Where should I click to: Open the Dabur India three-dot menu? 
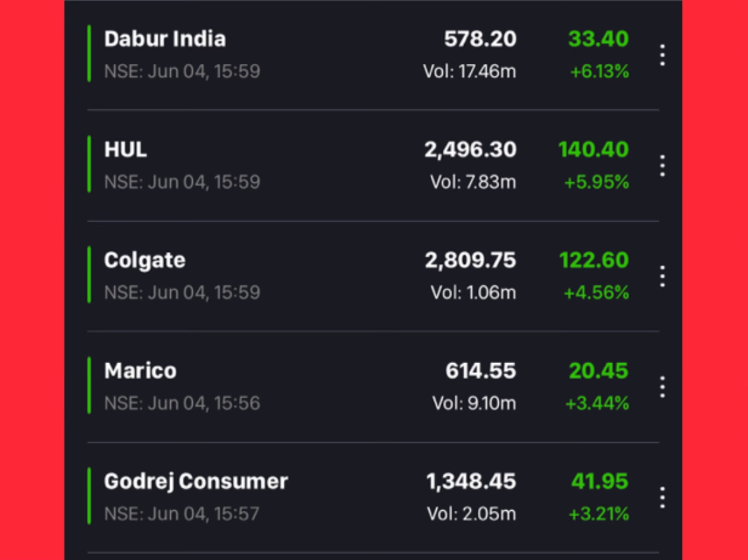662,55
